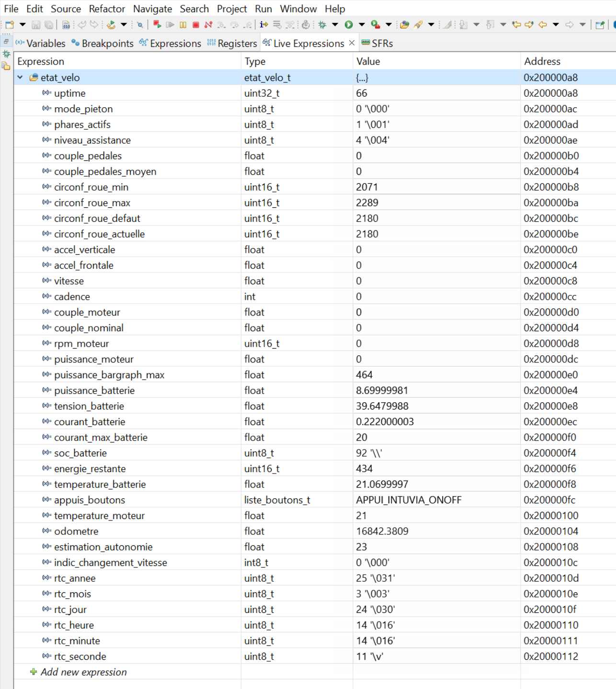This screenshot has height=689, width=616.
Task: Click the Suspend (pause) debug button
Action: click(183, 25)
